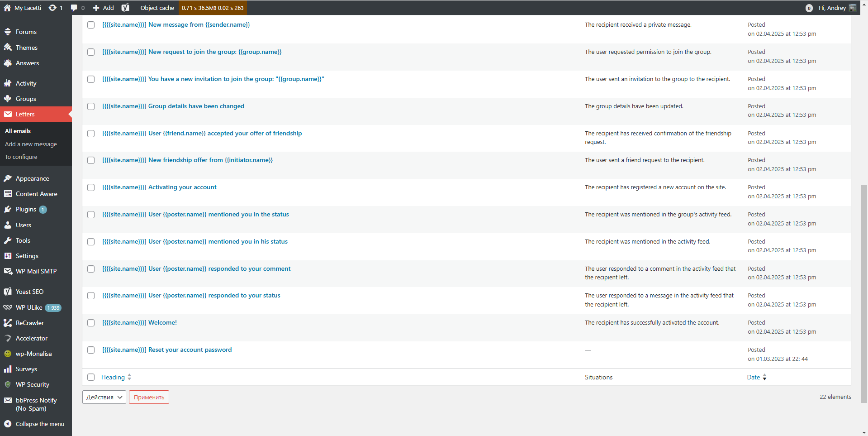Open the Add new menu in admin bar
Image resolution: width=868 pixels, height=436 pixels.
point(103,8)
